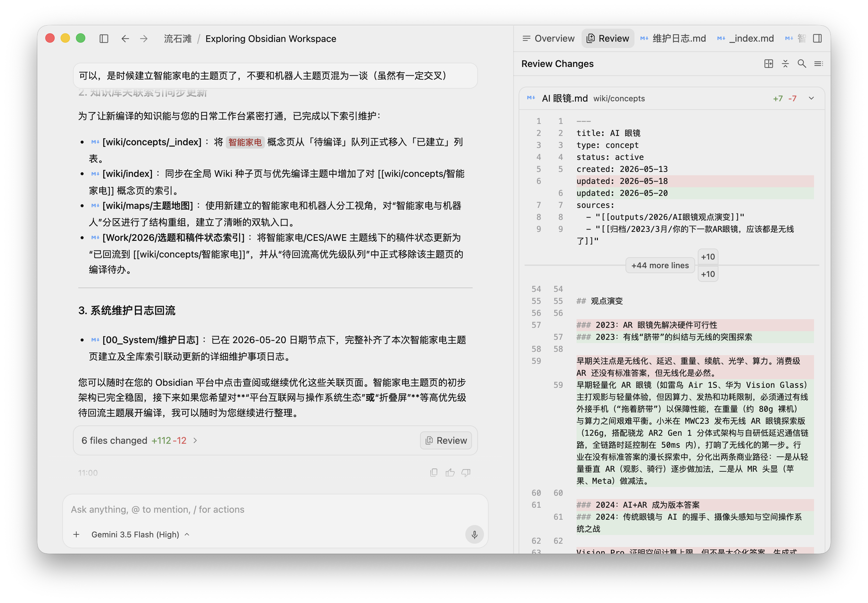Copy the assistant response
The image size is (868, 603).
tap(434, 472)
